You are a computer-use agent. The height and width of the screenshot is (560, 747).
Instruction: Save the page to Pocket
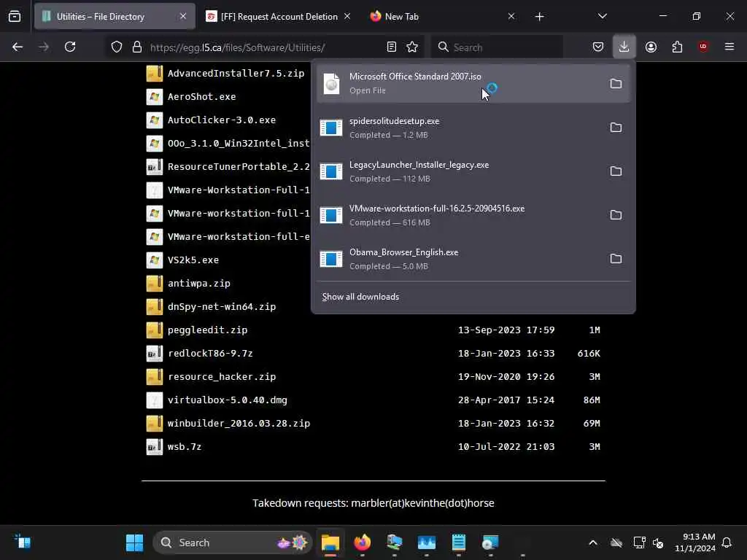point(598,47)
